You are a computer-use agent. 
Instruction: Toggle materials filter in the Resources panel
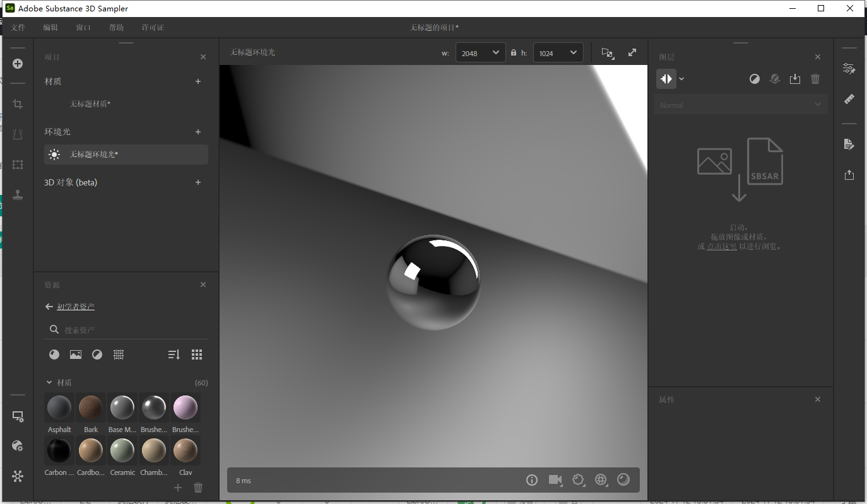pyautogui.click(x=54, y=354)
